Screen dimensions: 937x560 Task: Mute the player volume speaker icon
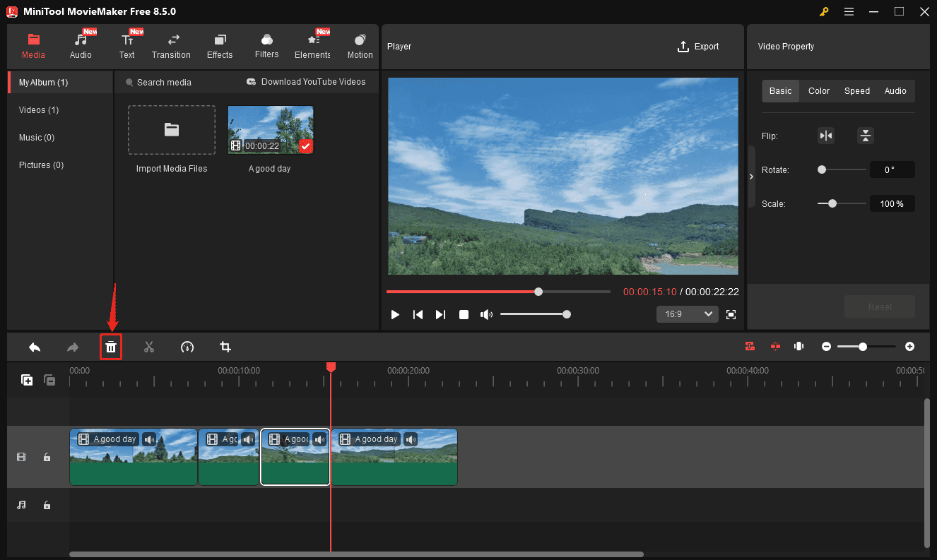pos(486,314)
